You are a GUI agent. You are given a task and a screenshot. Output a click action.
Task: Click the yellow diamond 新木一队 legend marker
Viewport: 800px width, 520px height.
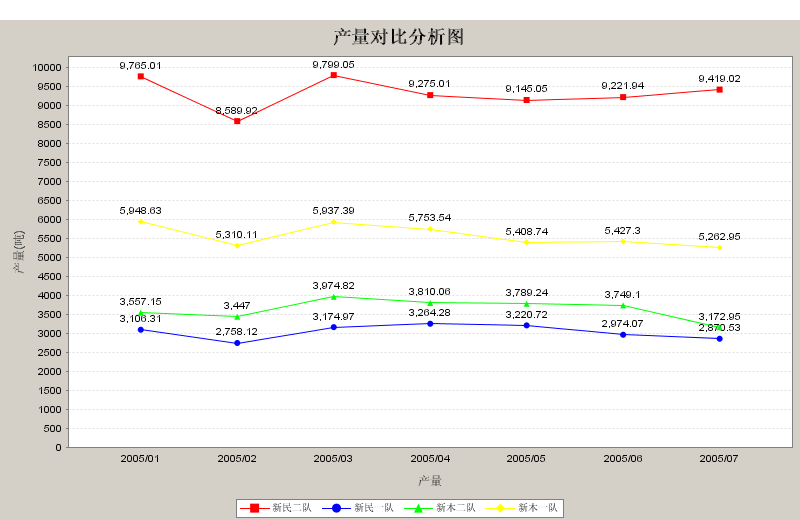coord(500,508)
